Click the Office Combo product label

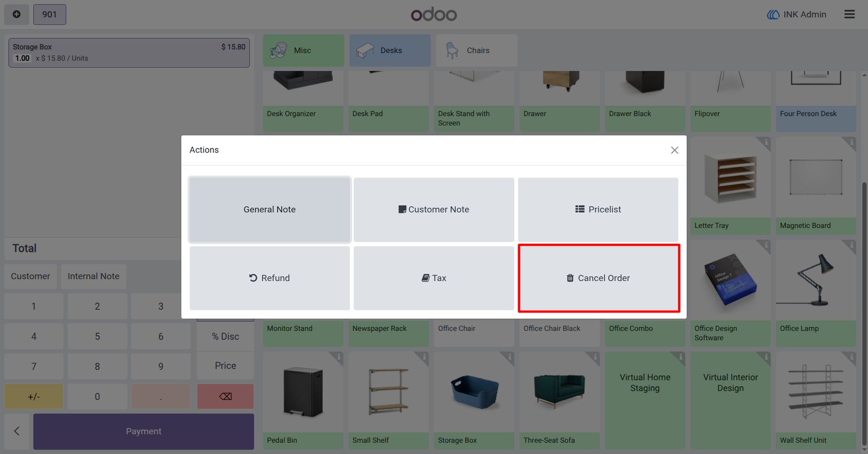[631, 329]
